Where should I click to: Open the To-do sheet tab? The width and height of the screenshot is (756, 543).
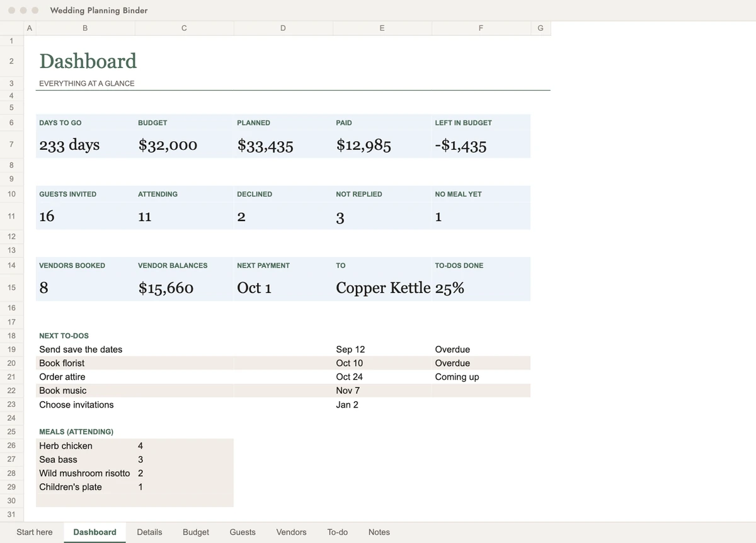click(x=338, y=532)
